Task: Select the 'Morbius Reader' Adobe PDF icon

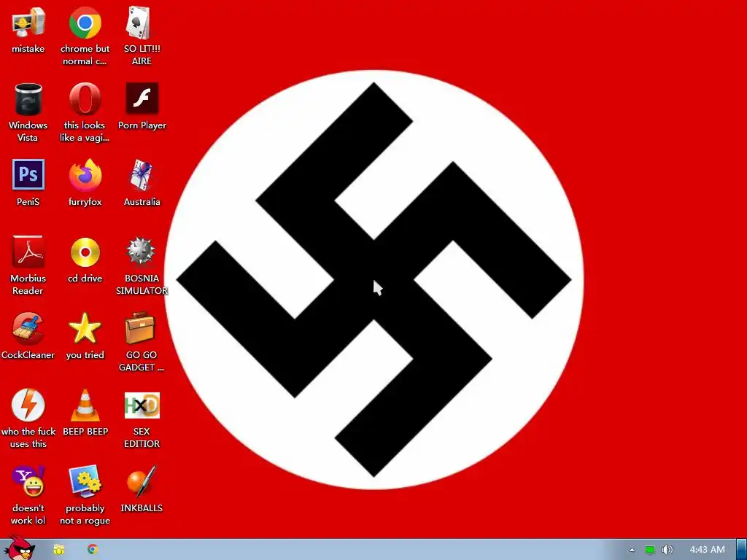Action: (x=28, y=252)
